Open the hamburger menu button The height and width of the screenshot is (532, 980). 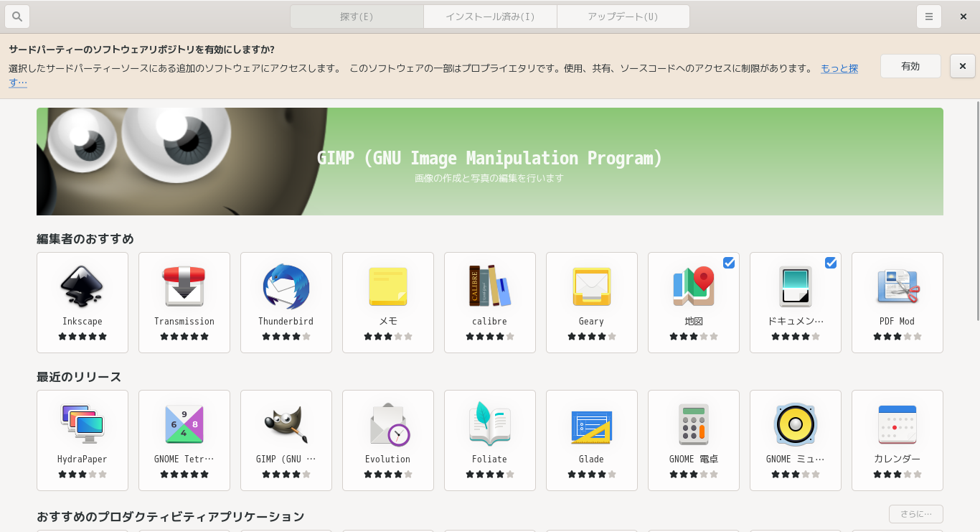(x=929, y=17)
